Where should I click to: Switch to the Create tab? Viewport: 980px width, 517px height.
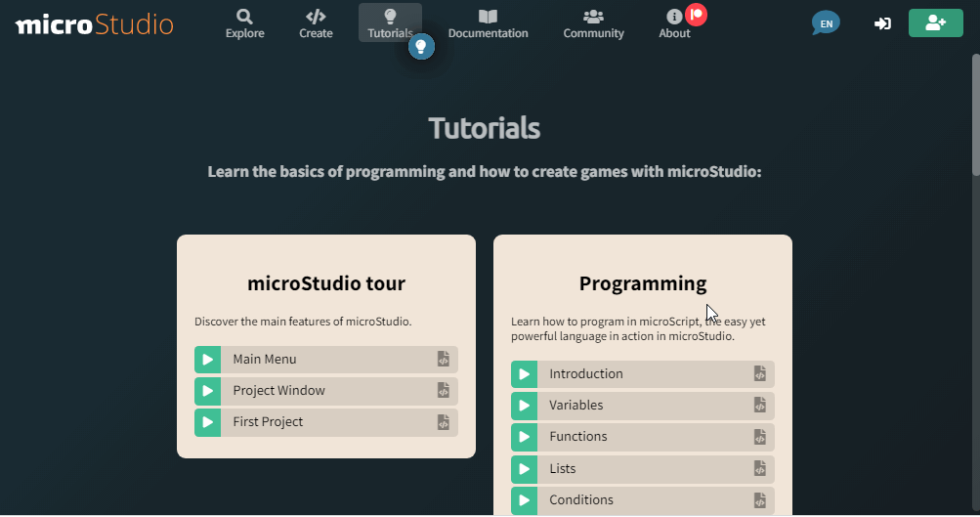tap(316, 23)
